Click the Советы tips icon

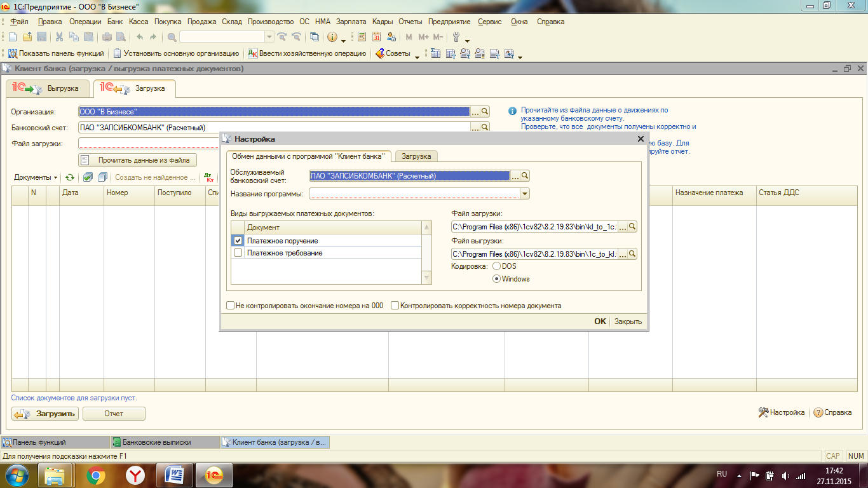click(x=379, y=53)
